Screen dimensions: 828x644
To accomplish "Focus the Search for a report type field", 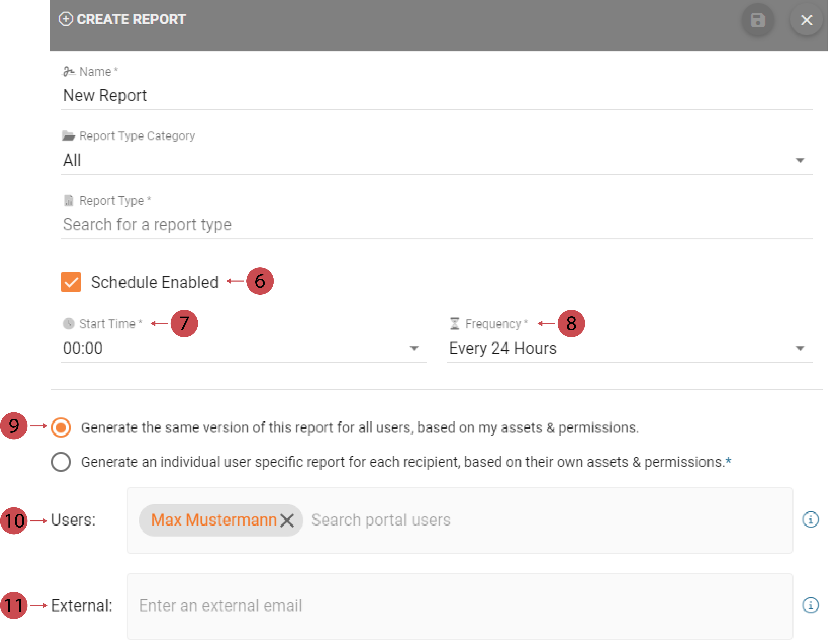I will pyautogui.click(x=436, y=225).
